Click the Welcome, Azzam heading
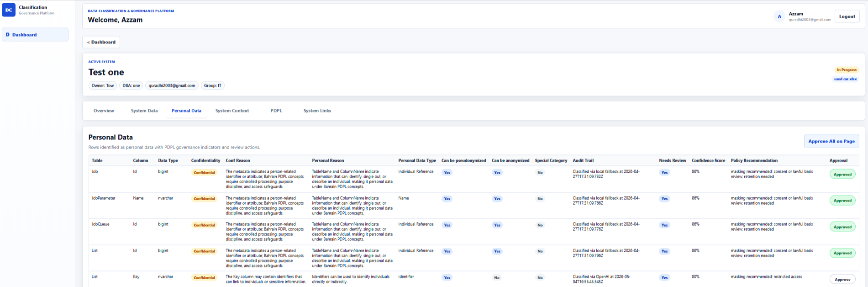Image resolution: width=868 pixels, height=287 pixels. 115,20
